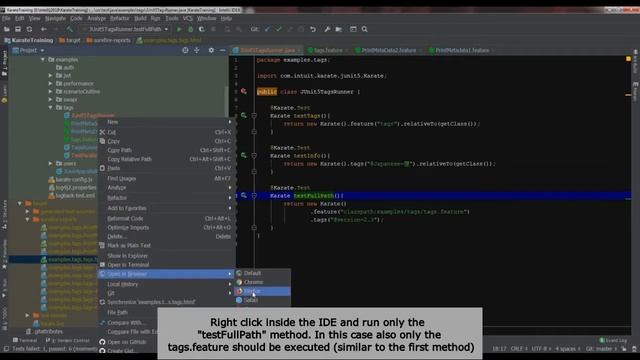Click Scroll from Source target icon
Viewport: 640px width, 360px height.
[185, 50]
